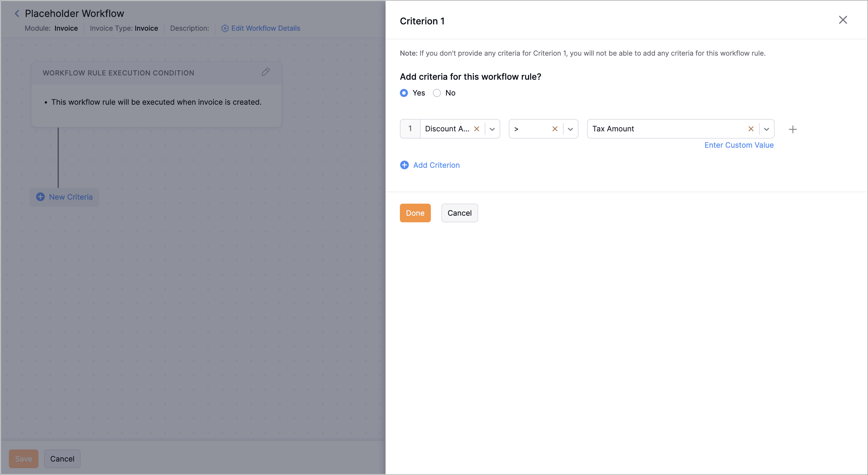Click the pencil icon on execution condition card
This screenshot has width=868, height=475.
[265, 72]
